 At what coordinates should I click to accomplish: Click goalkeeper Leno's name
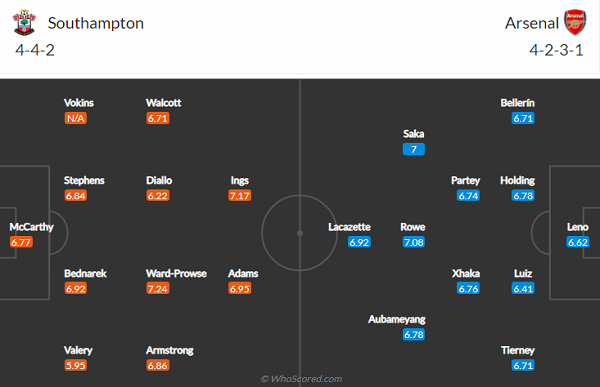tap(577, 227)
